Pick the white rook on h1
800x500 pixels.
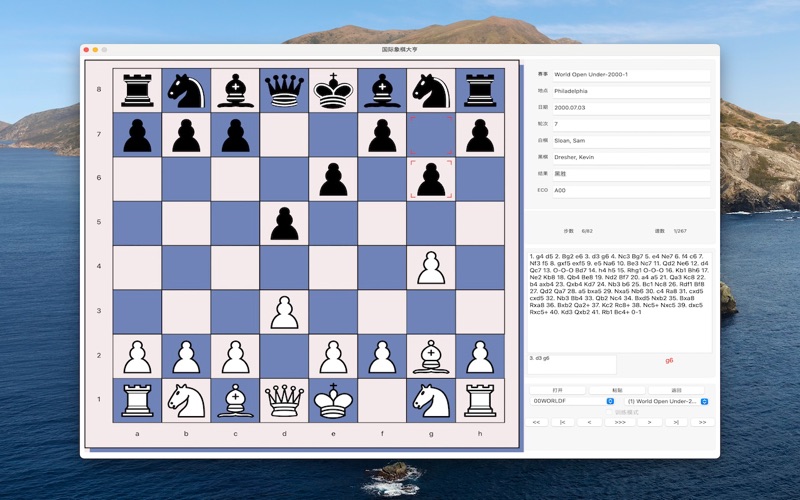480,401
